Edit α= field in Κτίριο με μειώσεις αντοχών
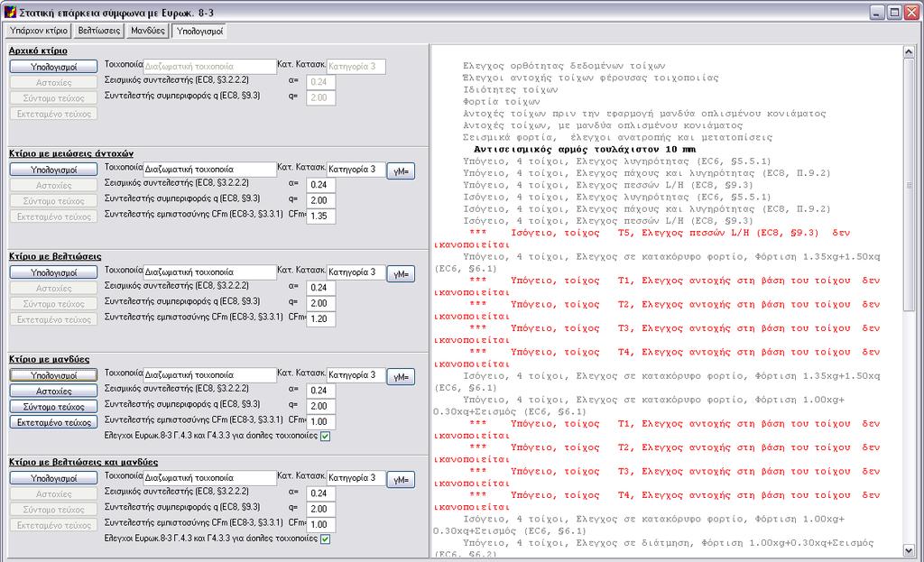Image resolution: width=924 pixels, height=562 pixels. (x=321, y=185)
